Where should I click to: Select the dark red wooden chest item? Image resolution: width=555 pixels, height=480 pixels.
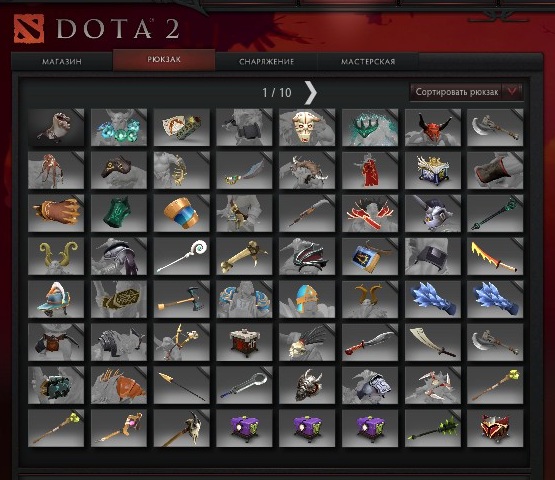244,342
